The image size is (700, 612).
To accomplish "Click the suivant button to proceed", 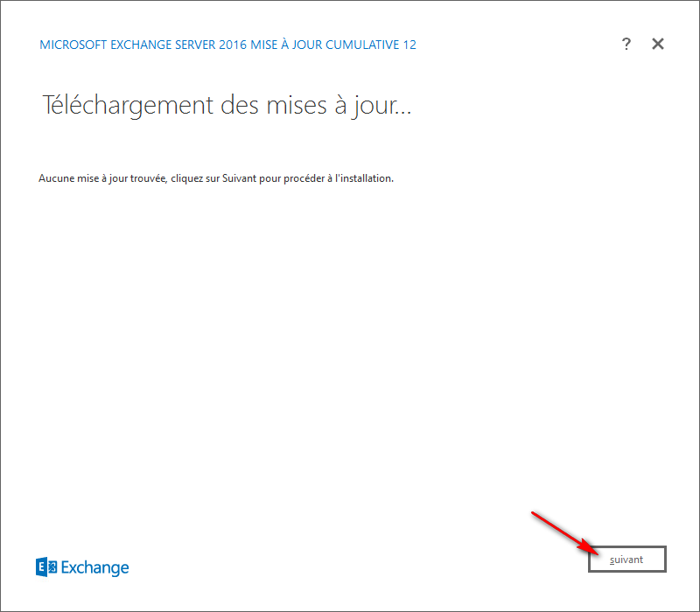I will tap(627, 560).
